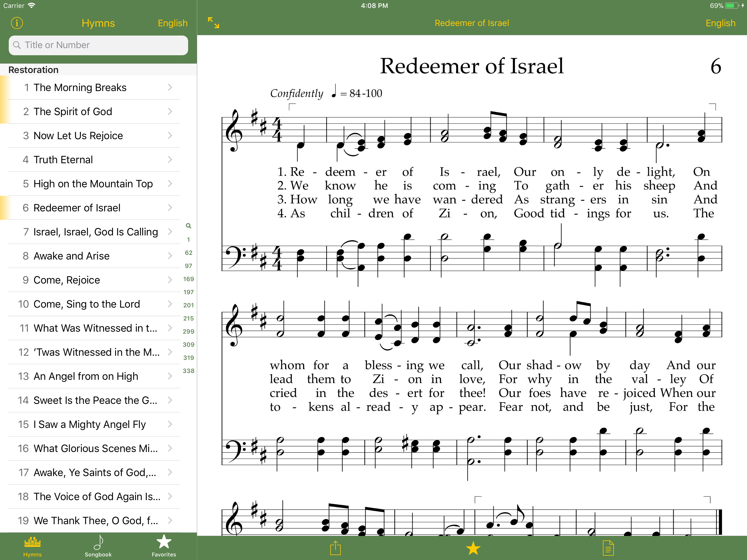Screen dimensions: 747x560
Task: Toggle the favorite star for this hymn
Action: coord(473,548)
